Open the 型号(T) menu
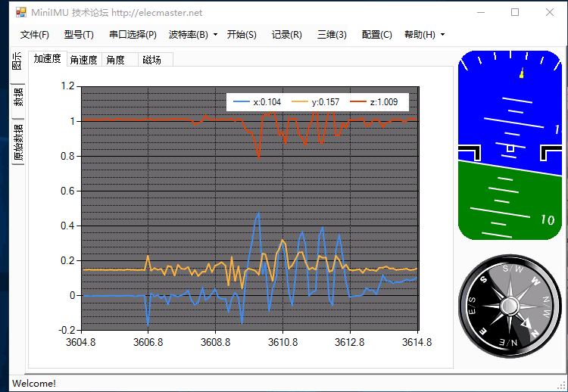Screen dimensions: 568x392 [79, 35]
